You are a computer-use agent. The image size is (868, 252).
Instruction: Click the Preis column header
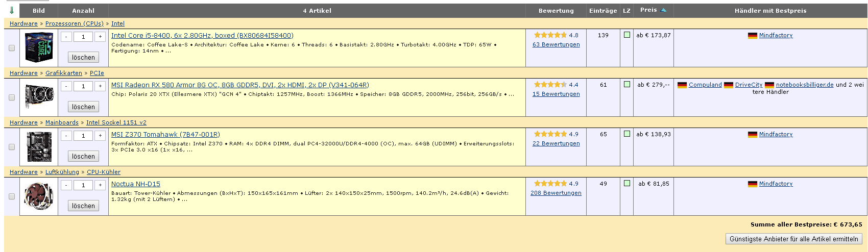pos(648,10)
